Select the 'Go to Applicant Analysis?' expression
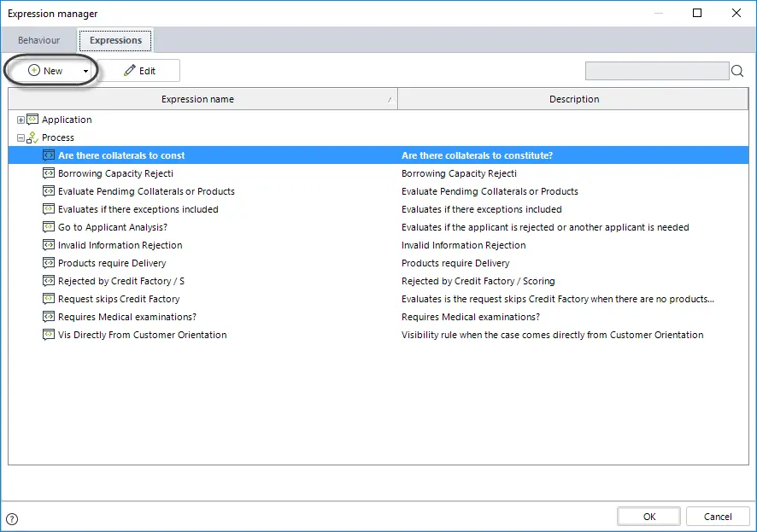 coord(113,227)
